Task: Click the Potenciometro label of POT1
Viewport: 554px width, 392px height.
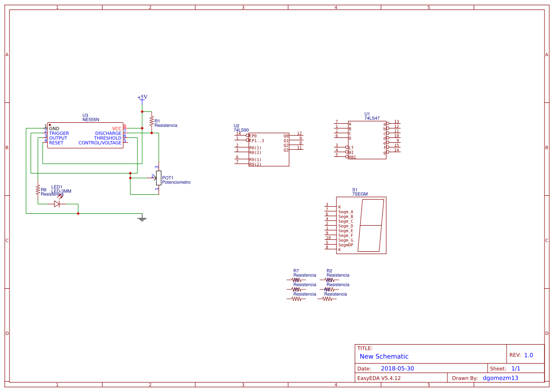Action: [176, 182]
